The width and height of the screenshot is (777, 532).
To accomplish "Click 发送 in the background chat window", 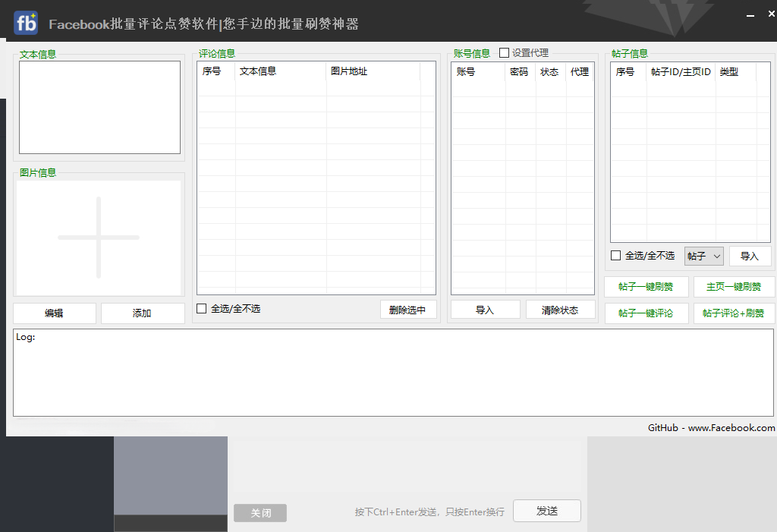I will (x=547, y=511).
